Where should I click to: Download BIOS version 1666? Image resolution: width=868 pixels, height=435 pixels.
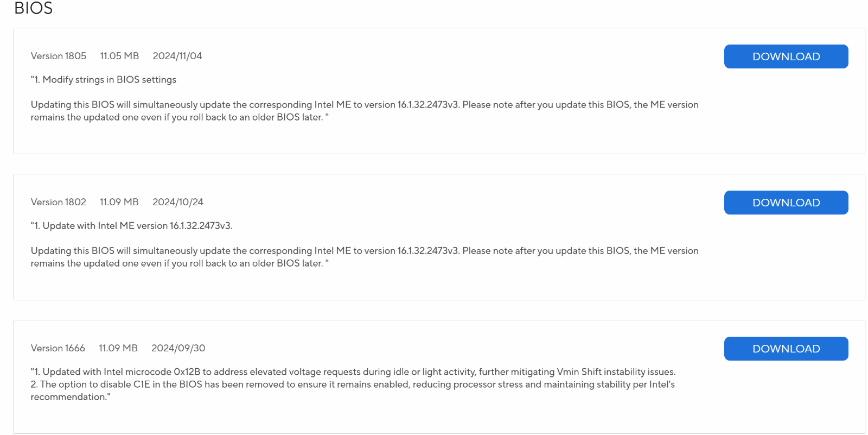pyautogui.click(x=786, y=349)
